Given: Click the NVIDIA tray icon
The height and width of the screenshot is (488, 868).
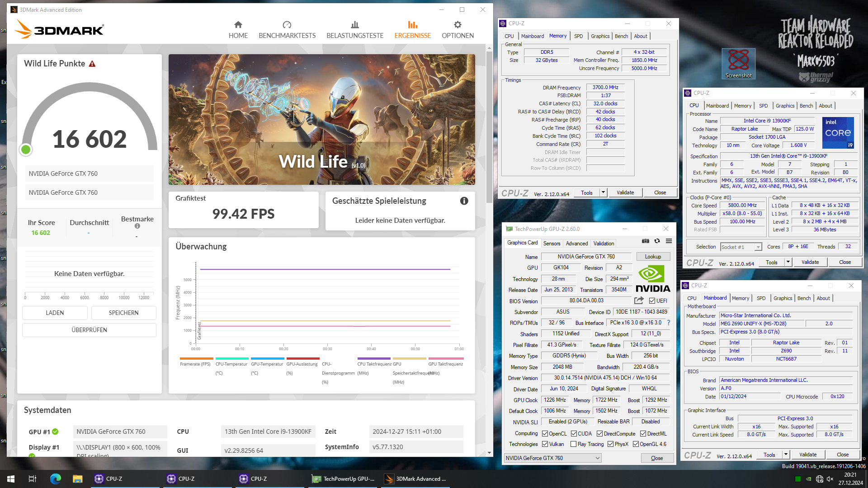Looking at the screenshot, I should (808, 479).
